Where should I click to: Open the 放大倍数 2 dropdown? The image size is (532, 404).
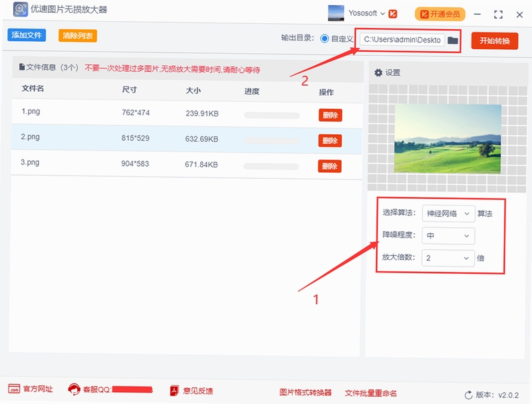pos(448,258)
